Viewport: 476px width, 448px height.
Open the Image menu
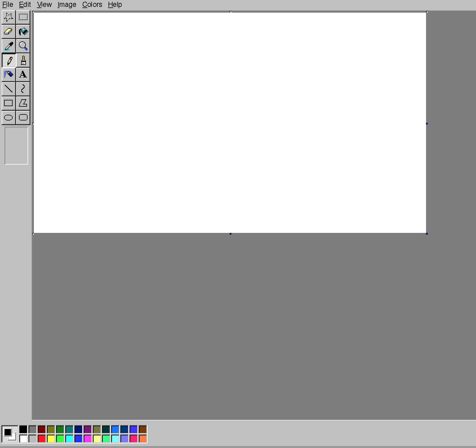point(67,4)
